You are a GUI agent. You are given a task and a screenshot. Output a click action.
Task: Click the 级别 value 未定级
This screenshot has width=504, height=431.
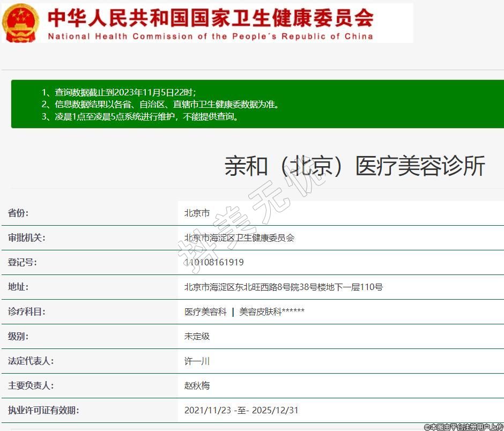pos(197,336)
